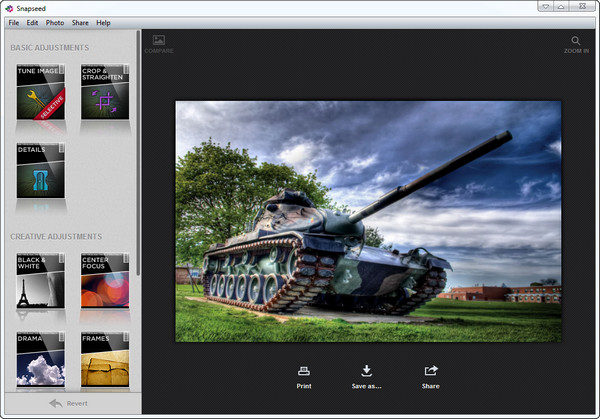The height and width of the screenshot is (419, 600).
Task: Open the Tune Image adjustment
Action: 41,93
